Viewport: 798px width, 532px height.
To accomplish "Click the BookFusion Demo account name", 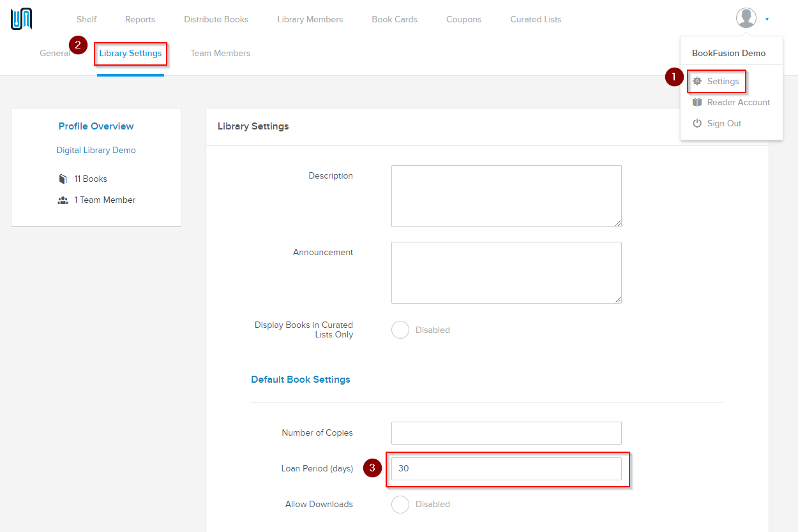I will (729, 53).
